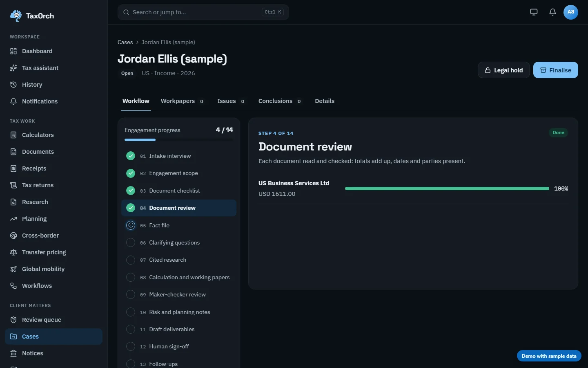Click the Legal hold button
The height and width of the screenshot is (368, 588).
[x=504, y=70]
